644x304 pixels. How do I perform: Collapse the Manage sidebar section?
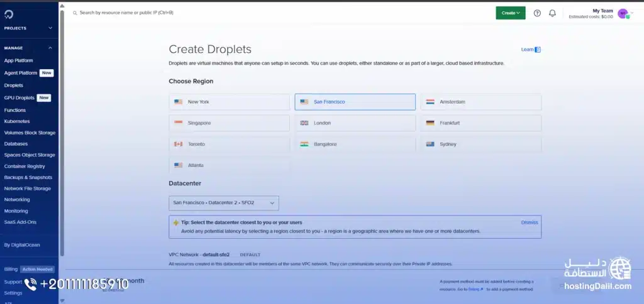click(50, 48)
